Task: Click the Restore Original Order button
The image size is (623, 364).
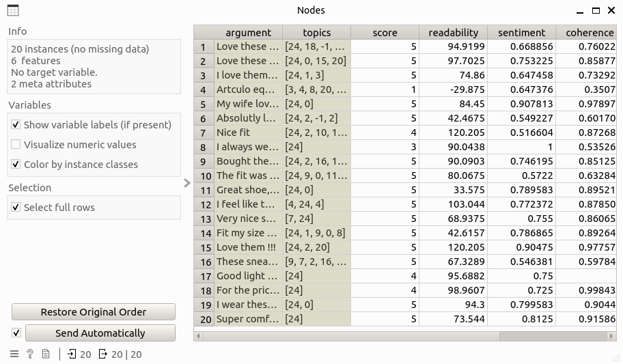Action: [94, 312]
